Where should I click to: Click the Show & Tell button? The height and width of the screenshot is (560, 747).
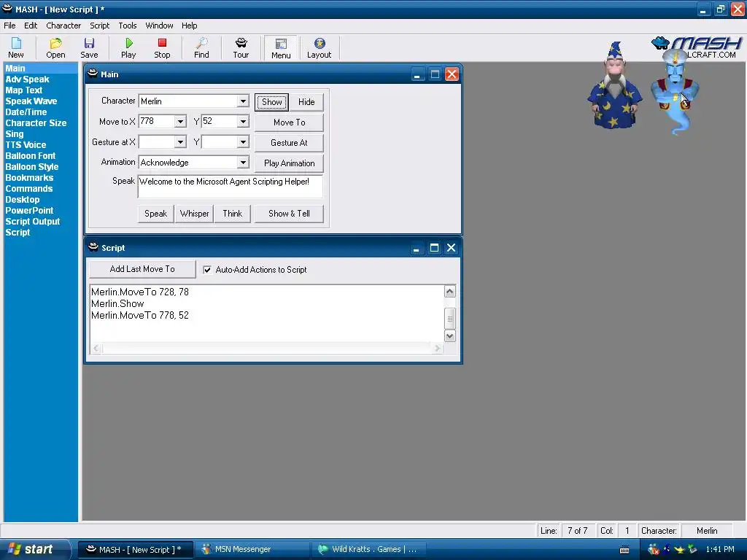click(289, 214)
